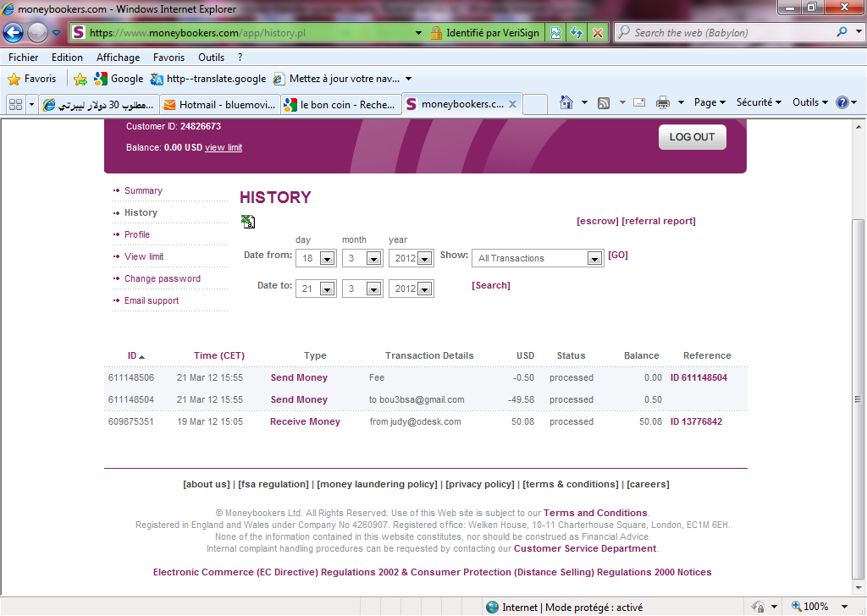Viewport: 867px width, 616px height.
Task: Open the Date from month dropdown
Action: [x=373, y=259]
